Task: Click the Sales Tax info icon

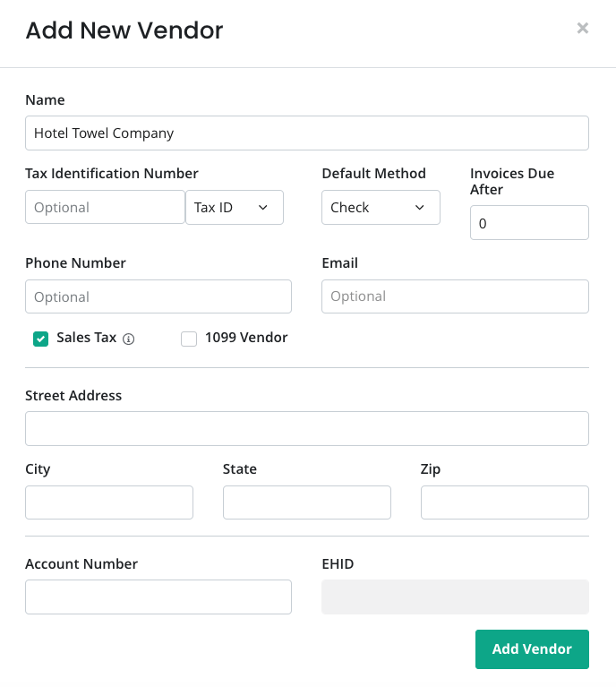Action: 128,339
